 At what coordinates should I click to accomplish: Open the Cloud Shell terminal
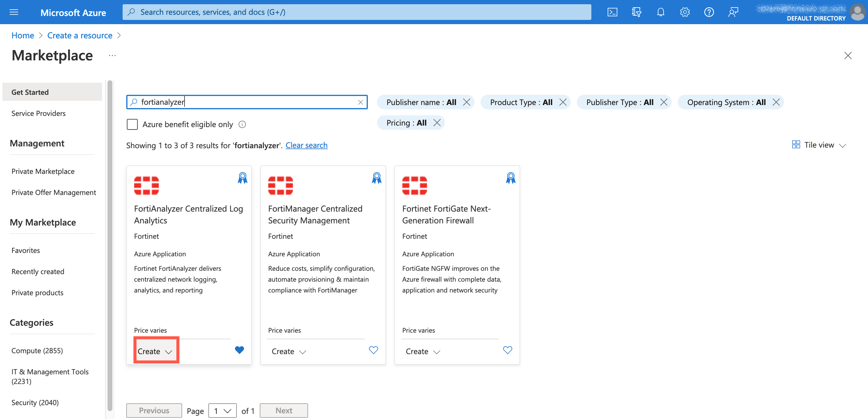612,12
